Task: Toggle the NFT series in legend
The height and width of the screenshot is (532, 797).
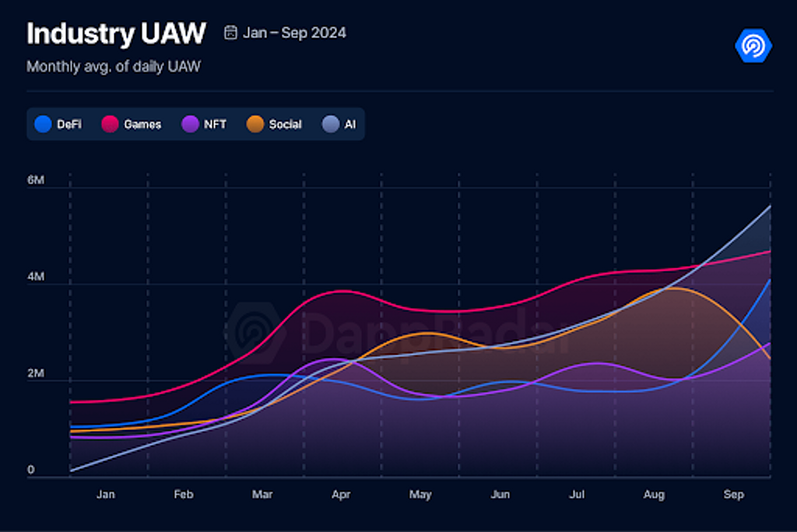Action: (204, 124)
